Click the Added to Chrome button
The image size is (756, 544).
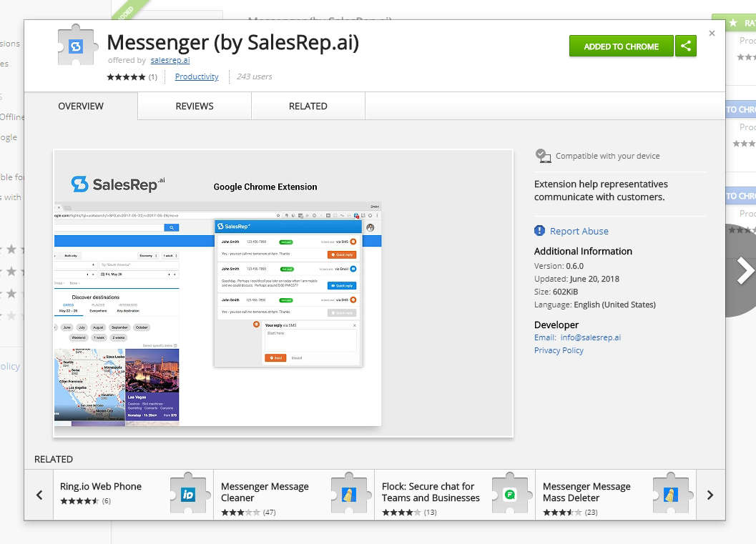pos(621,46)
